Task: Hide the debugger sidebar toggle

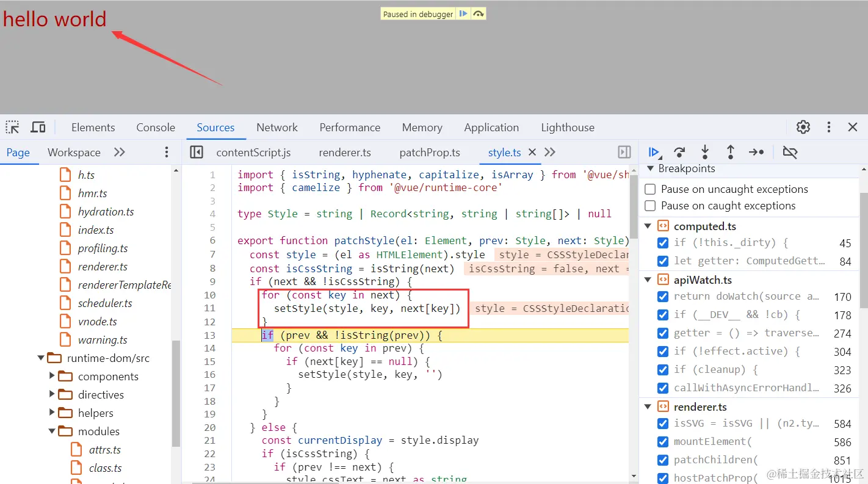Action: coord(624,152)
